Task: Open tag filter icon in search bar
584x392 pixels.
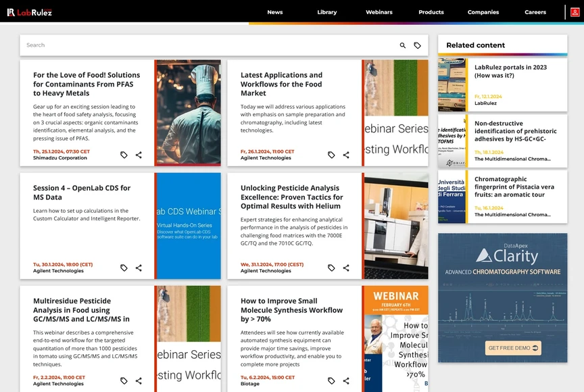Action: pyautogui.click(x=418, y=45)
